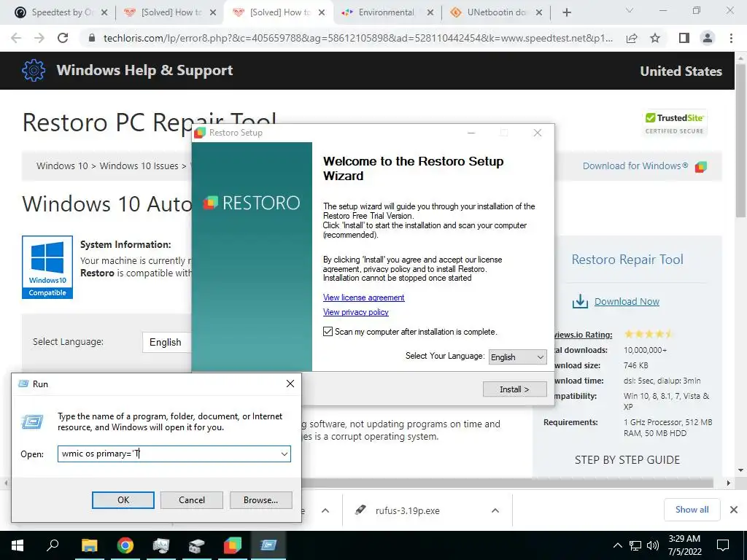The width and height of the screenshot is (747, 560).
Task: Open Chrome profile avatar
Action: coord(708,38)
